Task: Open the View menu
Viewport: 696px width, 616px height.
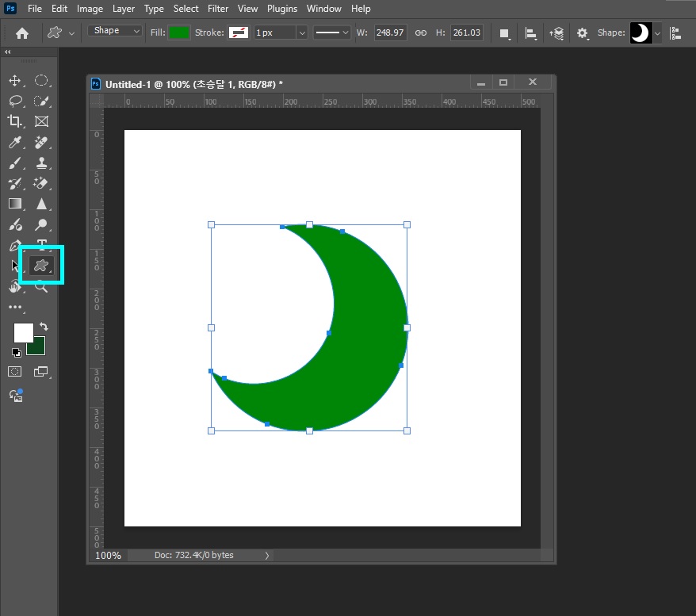Action: coord(247,9)
